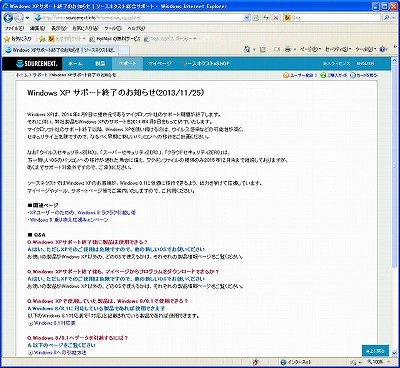The image size is (400, 368).
Task: Click the 100% zoom level button
Action: tap(375, 362)
